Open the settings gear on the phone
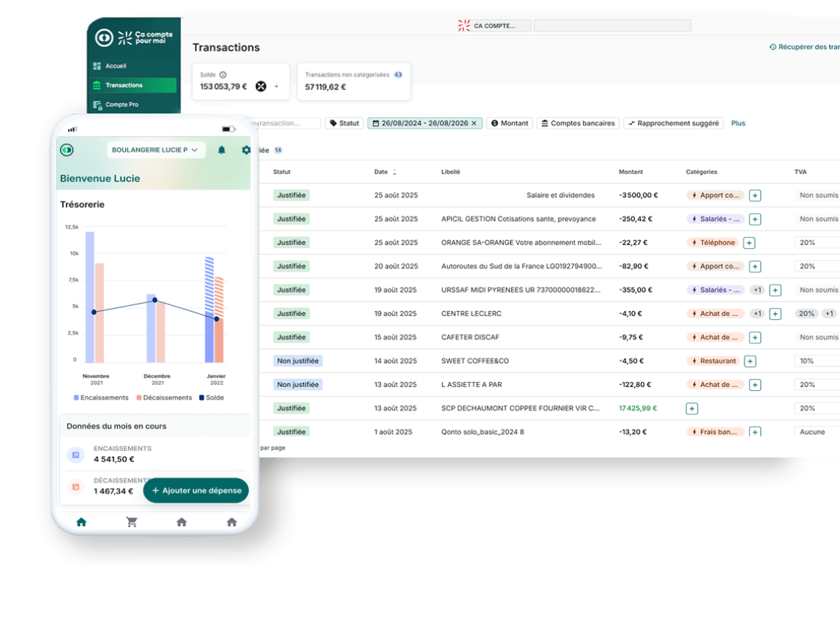This screenshot has height=628, width=840. click(x=246, y=150)
